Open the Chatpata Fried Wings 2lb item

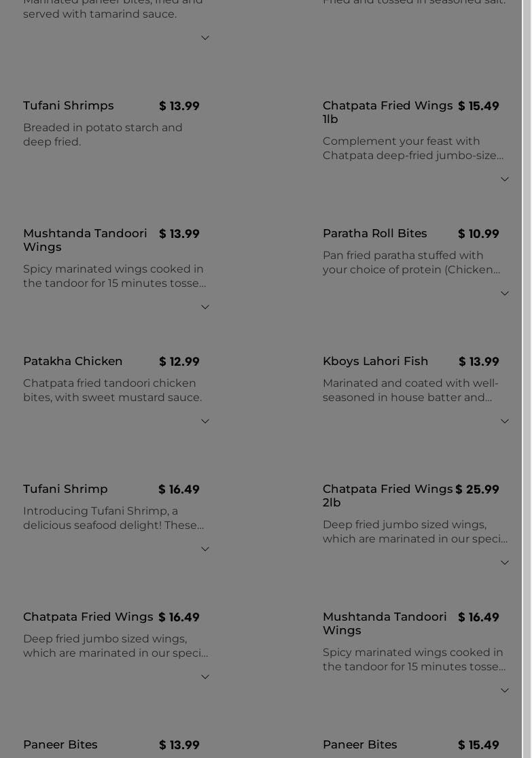pyautogui.click(x=387, y=496)
